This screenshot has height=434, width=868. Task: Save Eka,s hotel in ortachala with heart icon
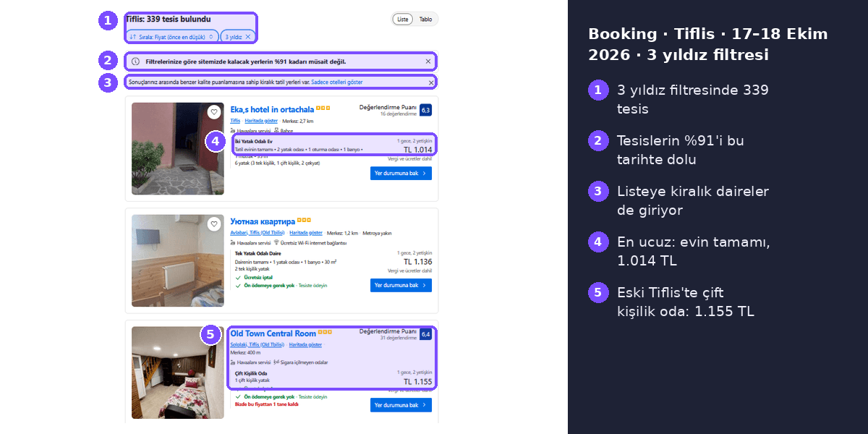(x=213, y=112)
